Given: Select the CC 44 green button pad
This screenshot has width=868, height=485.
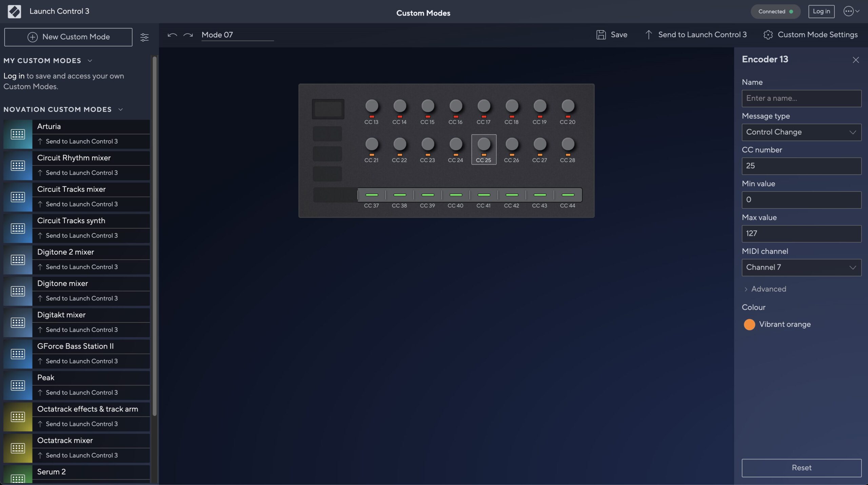Looking at the screenshot, I should (x=568, y=195).
